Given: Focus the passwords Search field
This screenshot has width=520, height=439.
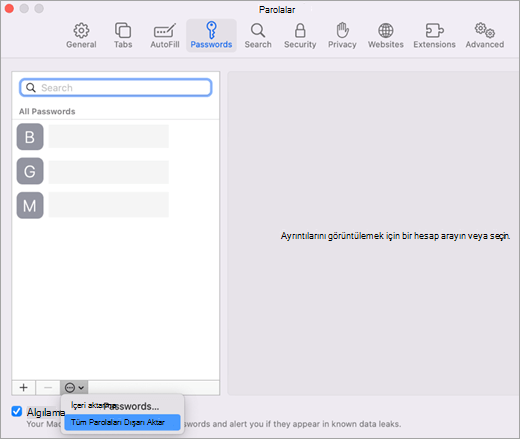Looking at the screenshot, I should coord(116,88).
